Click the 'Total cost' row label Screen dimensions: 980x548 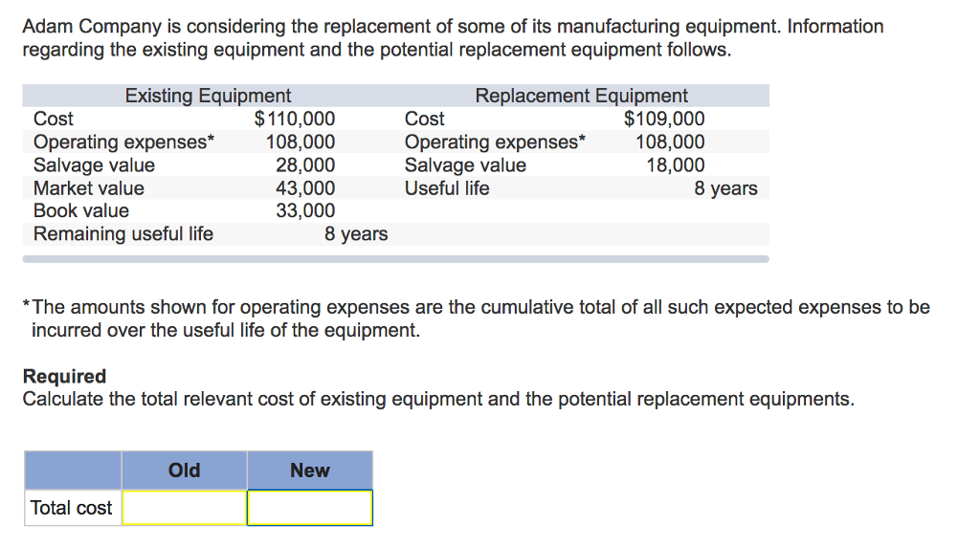(72, 508)
